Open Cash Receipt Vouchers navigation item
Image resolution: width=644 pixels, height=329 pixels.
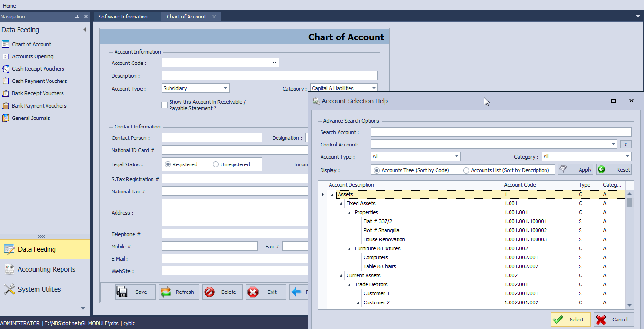38,69
